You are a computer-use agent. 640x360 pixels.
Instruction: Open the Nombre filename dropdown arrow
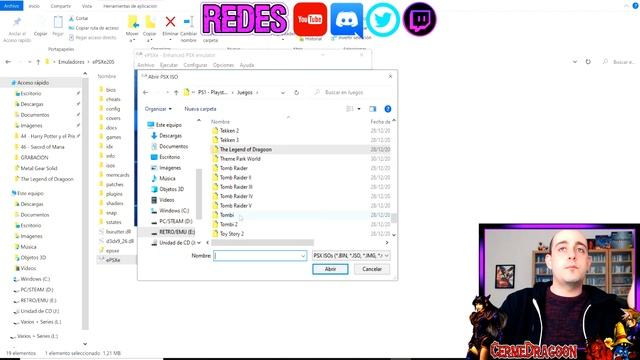tap(303, 256)
